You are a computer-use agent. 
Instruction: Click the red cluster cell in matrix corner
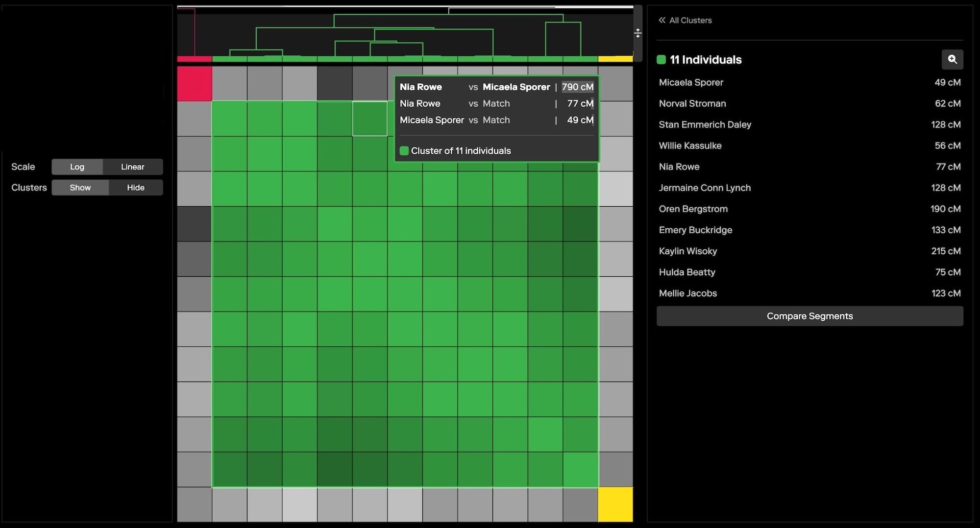tap(195, 84)
